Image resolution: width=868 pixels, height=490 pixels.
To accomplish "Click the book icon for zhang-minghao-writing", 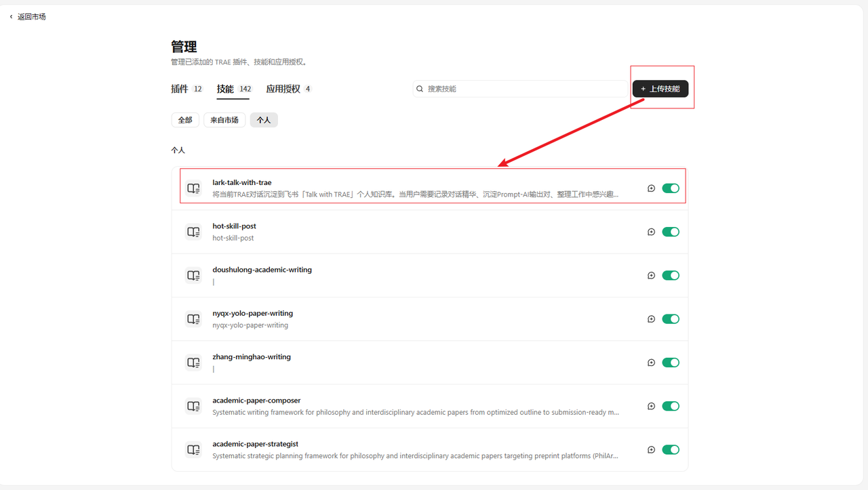I will (194, 363).
